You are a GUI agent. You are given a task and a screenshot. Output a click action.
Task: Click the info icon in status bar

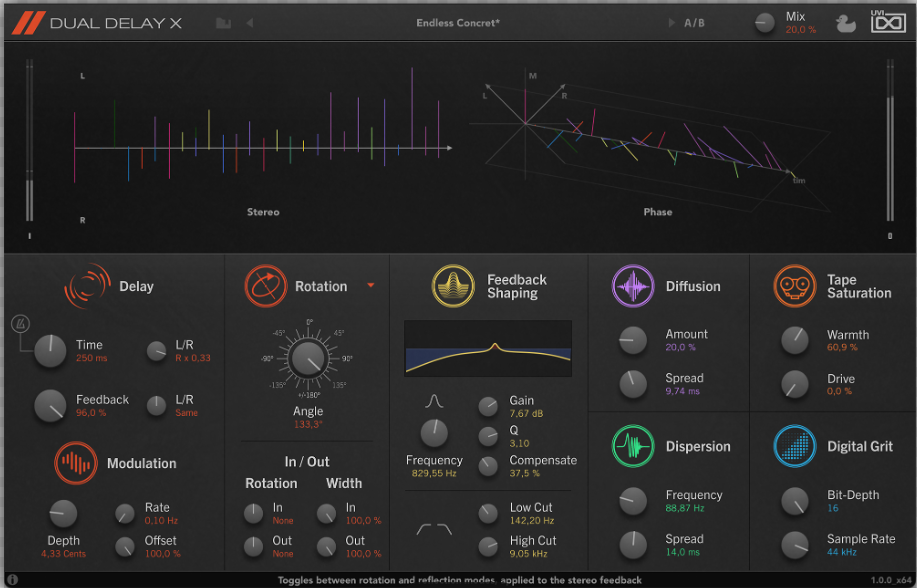(12, 580)
